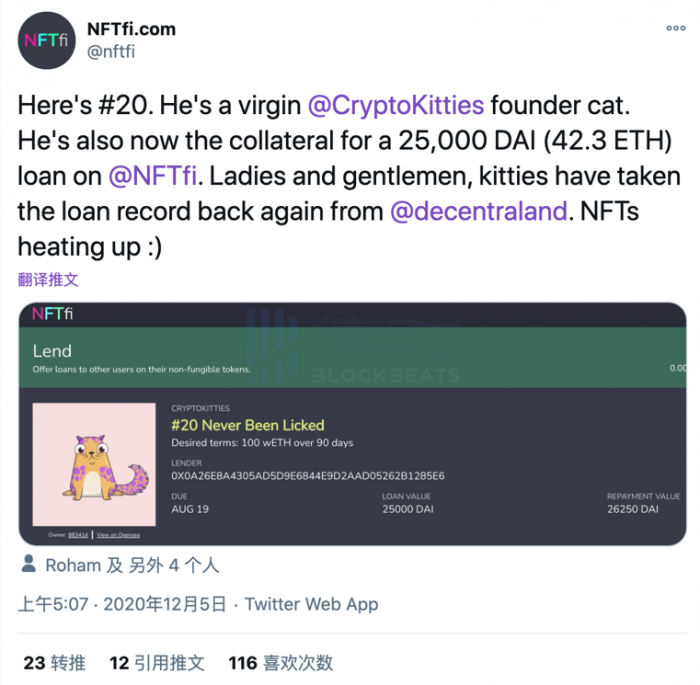Viewport: 700px width, 685px height.
Task: Open the @decentraland mention link
Action: pyautogui.click(x=479, y=211)
